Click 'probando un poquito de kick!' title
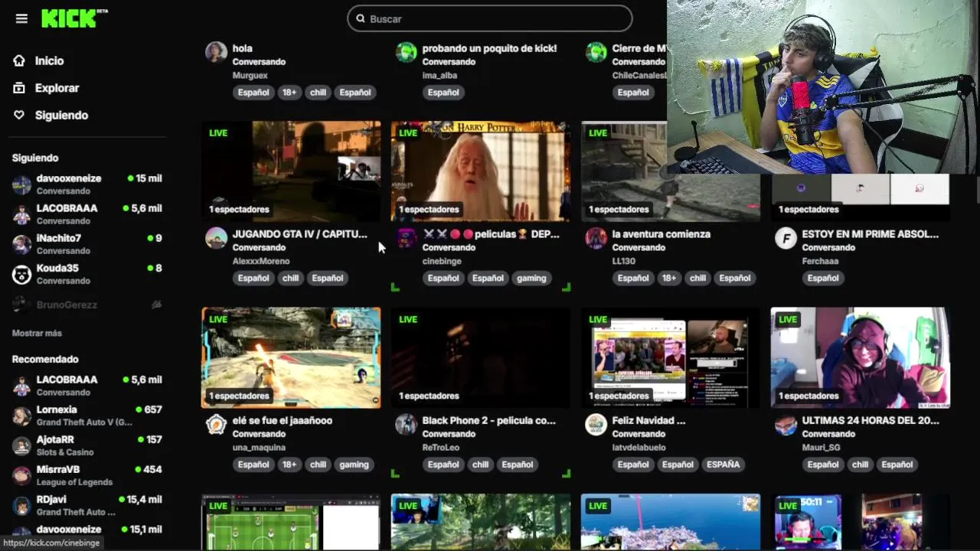The height and width of the screenshot is (551, 980). coord(489,48)
